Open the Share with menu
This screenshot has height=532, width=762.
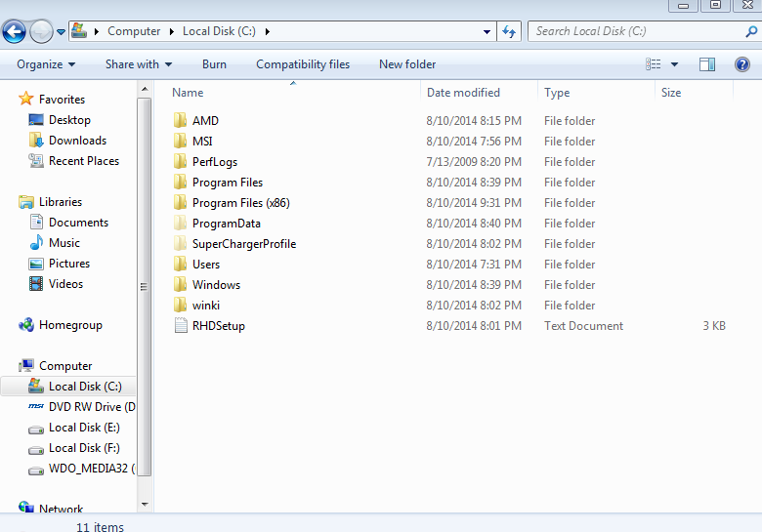point(139,64)
